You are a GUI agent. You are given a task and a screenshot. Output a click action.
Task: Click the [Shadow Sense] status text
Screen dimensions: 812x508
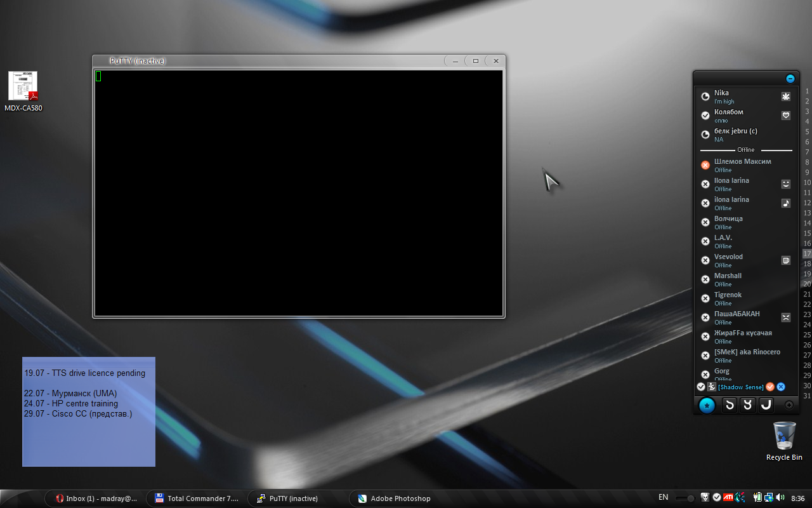click(741, 387)
